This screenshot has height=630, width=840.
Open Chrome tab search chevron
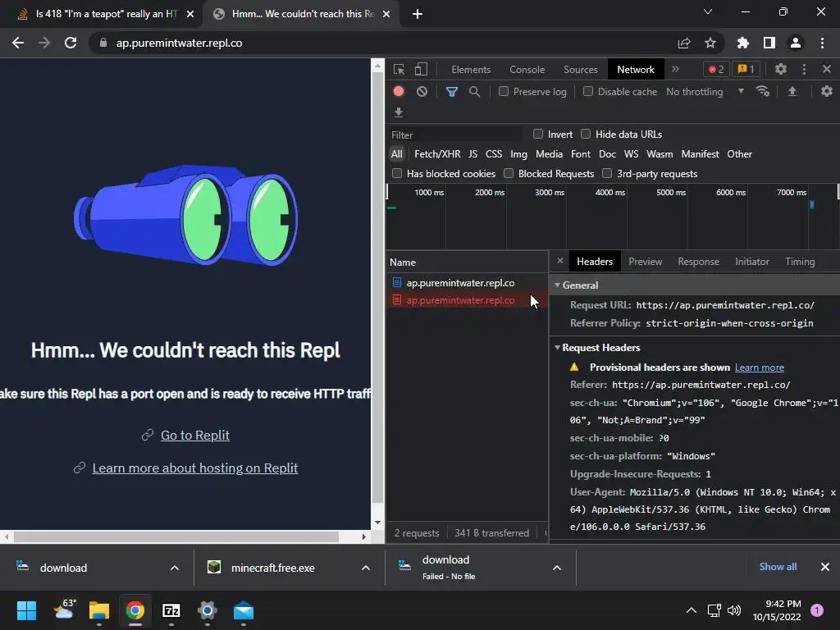click(x=708, y=11)
